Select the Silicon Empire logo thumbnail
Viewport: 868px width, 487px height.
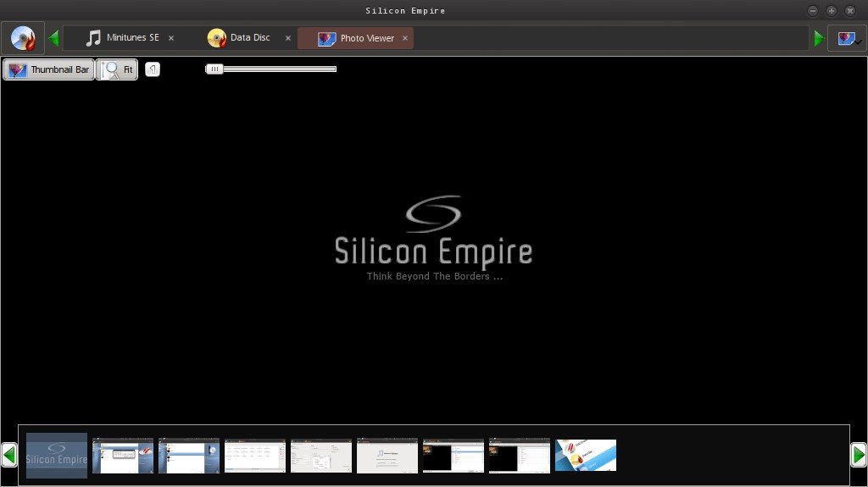click(57, 456)
